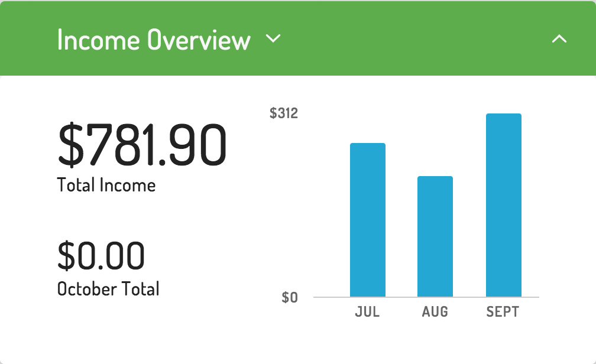The width and height of the screenshot is (596, 364).
Task: Select the JUL bar in chart
Action: coord(368,220)
